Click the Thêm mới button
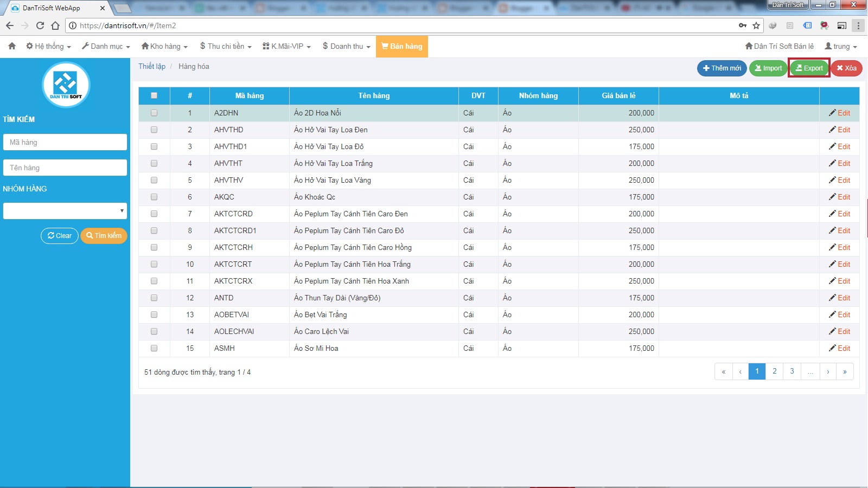The width and height of the screenshot is (868, 488). [x=722, y=68]
